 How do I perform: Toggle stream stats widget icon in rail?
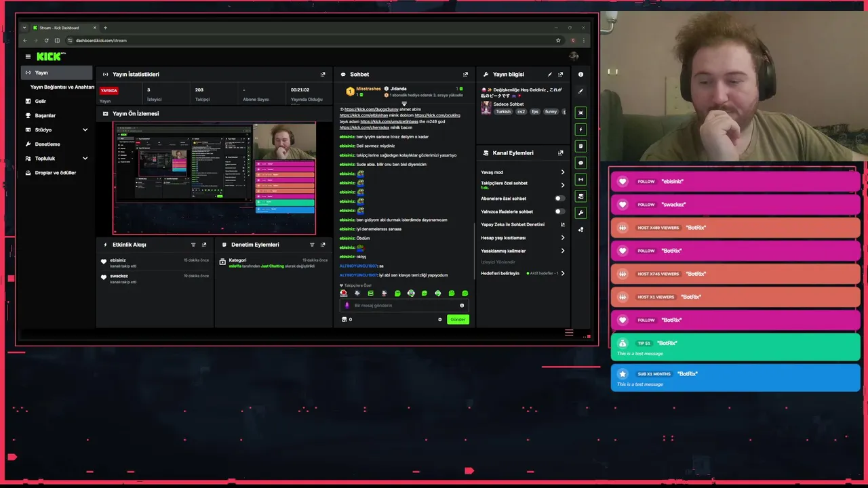580,180
